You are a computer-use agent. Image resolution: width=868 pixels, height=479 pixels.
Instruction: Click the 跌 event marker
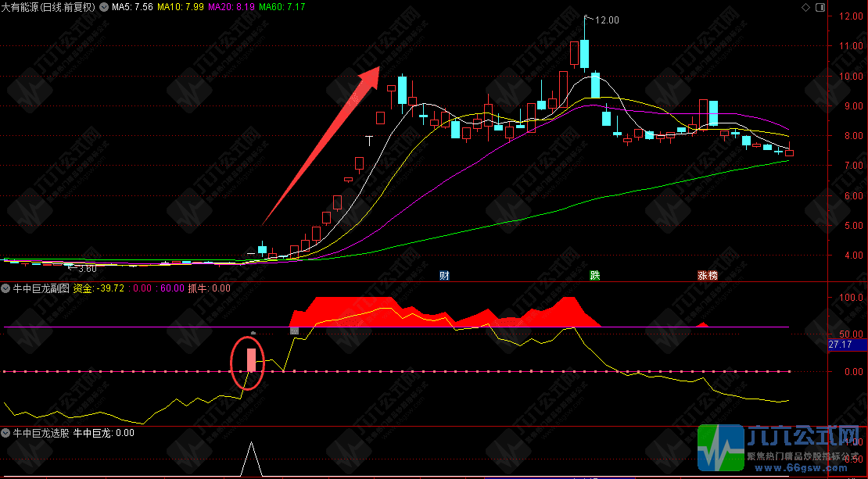click(595, 276)
